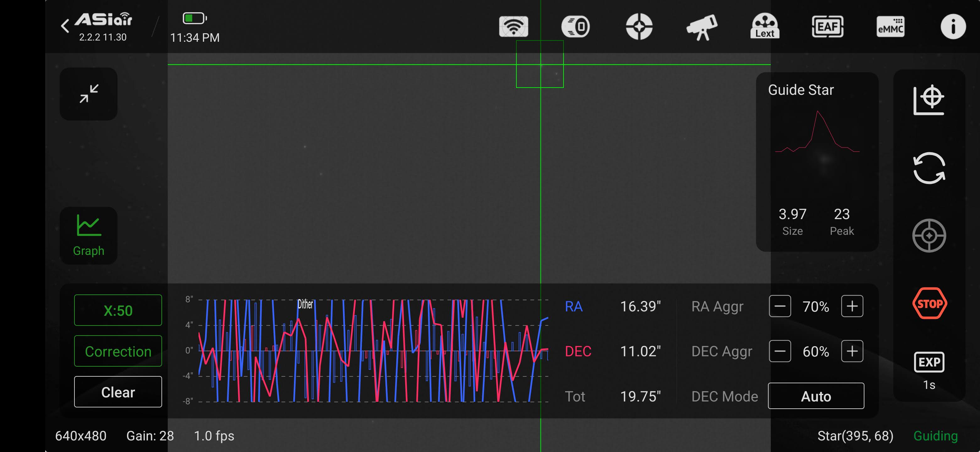The width and height of the screenshot is (980, 452).
Task: Collapse the guiding view with shrink arrows
Action: [x=89, y=94]
